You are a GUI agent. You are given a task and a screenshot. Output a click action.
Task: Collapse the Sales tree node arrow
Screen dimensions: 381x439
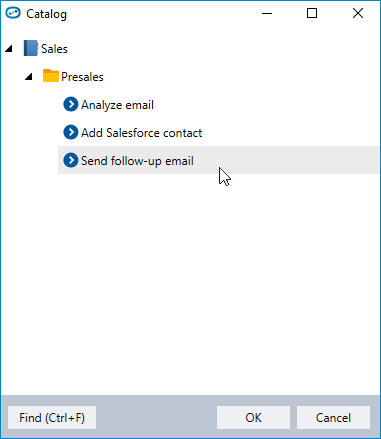(x=9, y=49)
